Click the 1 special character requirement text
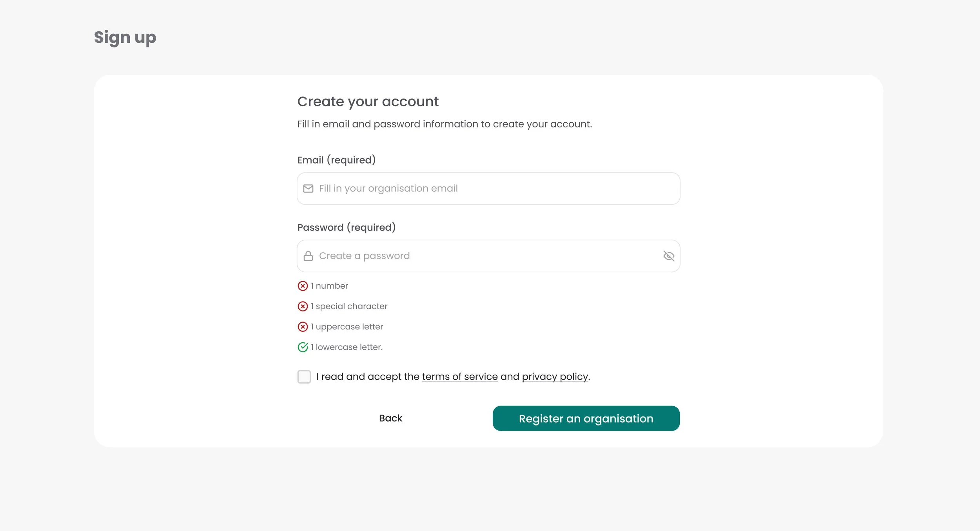This screenshot has width=980, height=531. click(349, 306)
